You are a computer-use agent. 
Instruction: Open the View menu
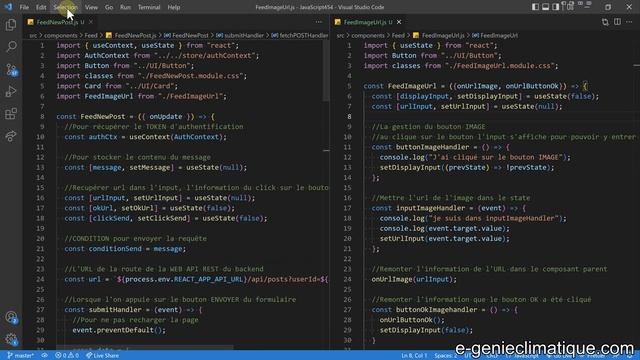[x=91, y=7]
